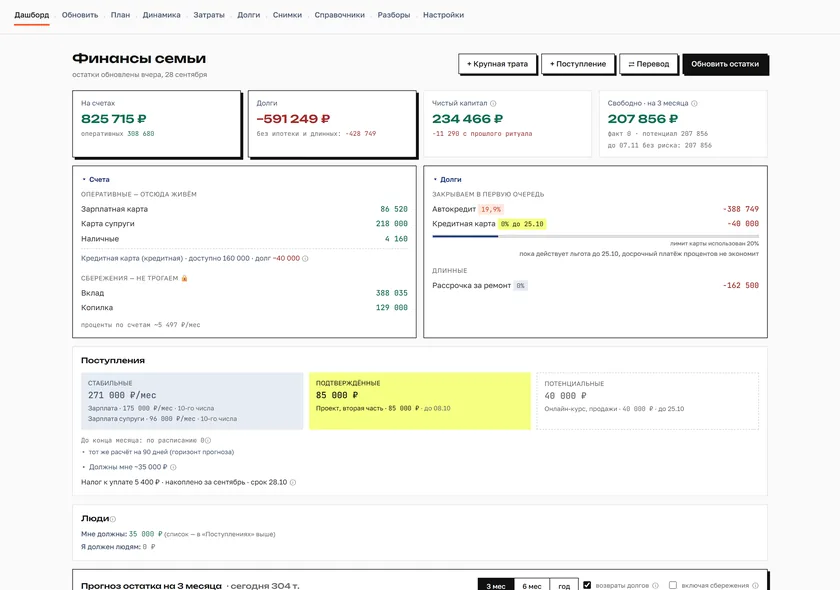Enable the включая сбережения checkbox
Image resolution: width=840 pixels, height=590 pixels.
pyautogui.click(x=673, y=585)
